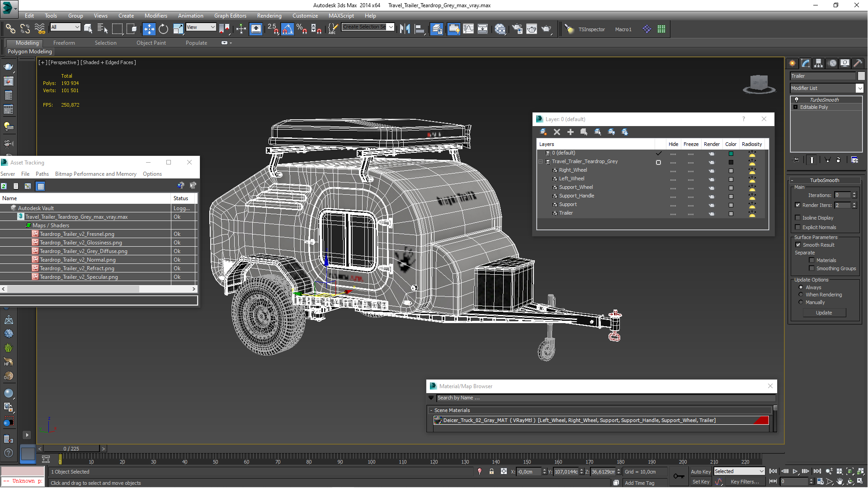The height and width of the screenshot is (488, 868).
Task: Click the Mirror tool icon
Action: point(405,29)
